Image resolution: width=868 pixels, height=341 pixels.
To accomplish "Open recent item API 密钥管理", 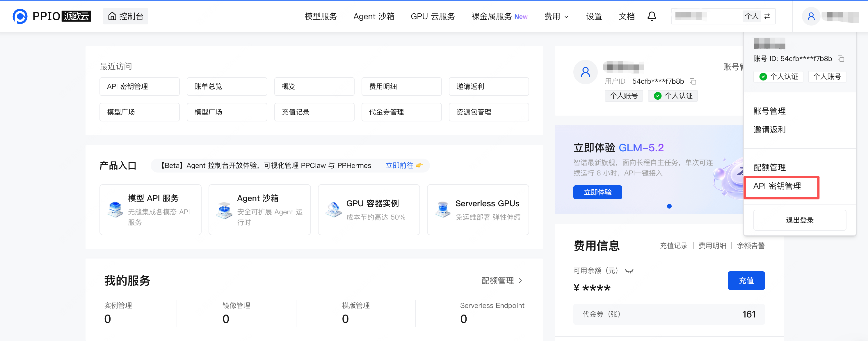I will (140, 87).
